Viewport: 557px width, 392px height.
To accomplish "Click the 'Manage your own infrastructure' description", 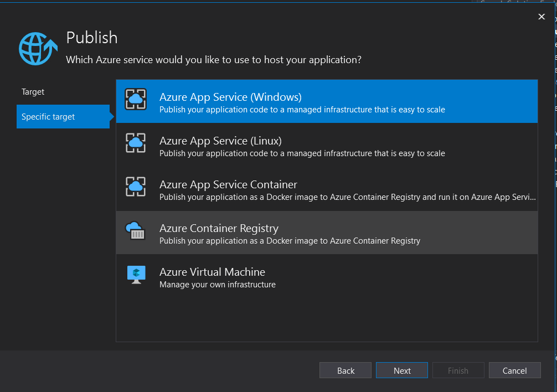I will click(x=217, y=285).
